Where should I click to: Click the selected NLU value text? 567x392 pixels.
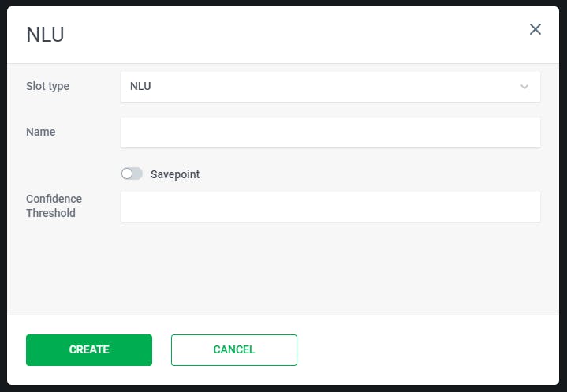coord(140,87)
